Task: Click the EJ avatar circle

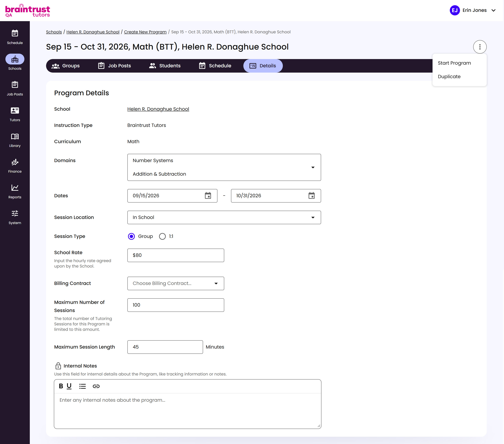Action: 455,10
